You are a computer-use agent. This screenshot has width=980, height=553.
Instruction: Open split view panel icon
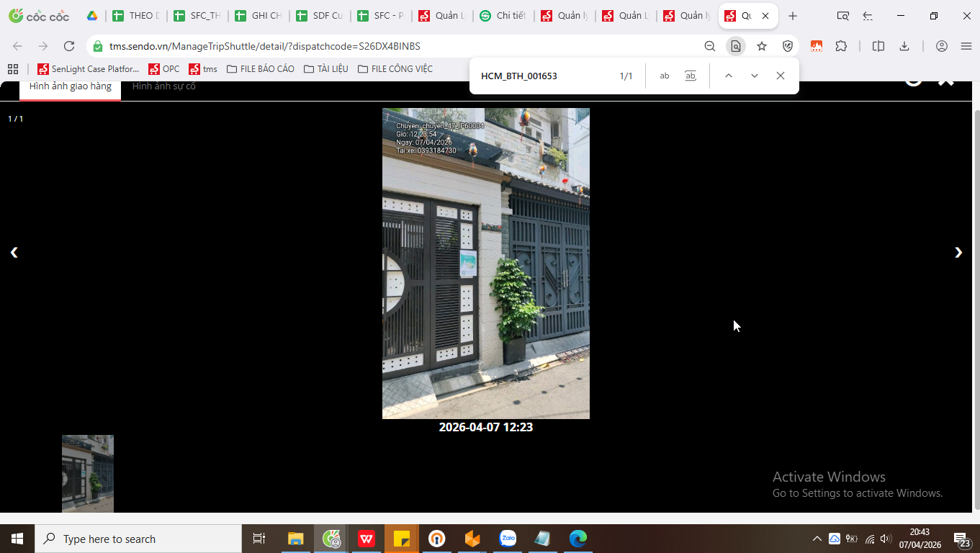click(x=878, y=46)
